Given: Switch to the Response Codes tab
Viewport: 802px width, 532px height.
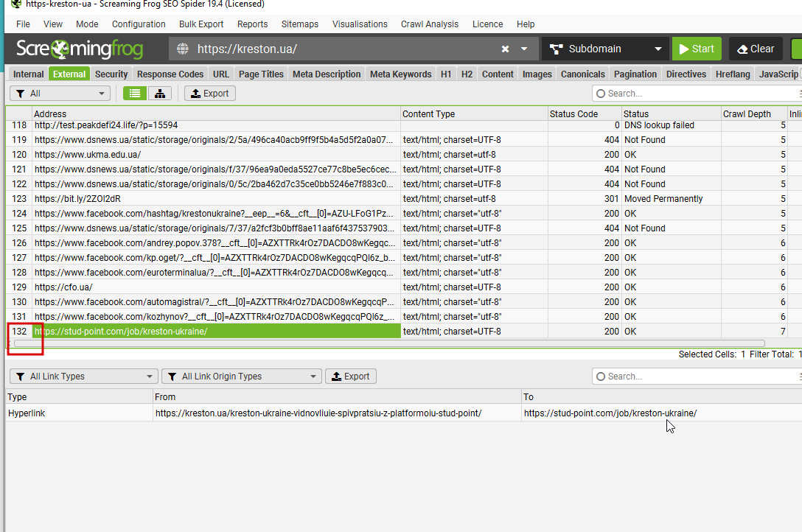Looking at the screenshot, I should click(x=170, y=74).
